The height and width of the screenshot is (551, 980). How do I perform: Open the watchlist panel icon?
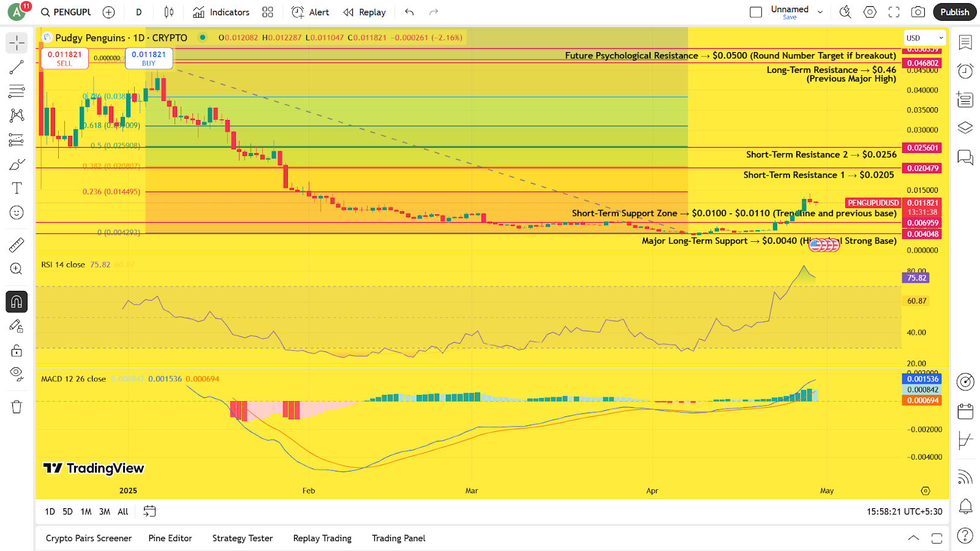point(965,43)
